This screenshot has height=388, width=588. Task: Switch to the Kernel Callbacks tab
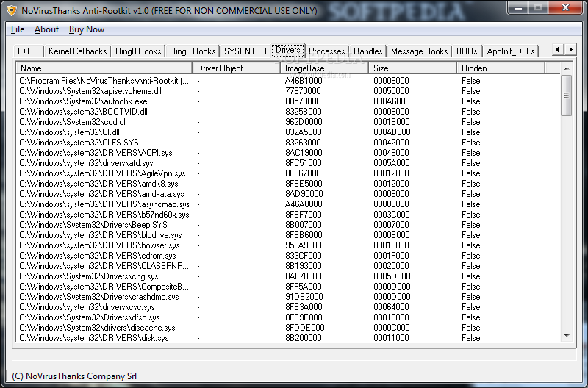[x=78, y=51]
